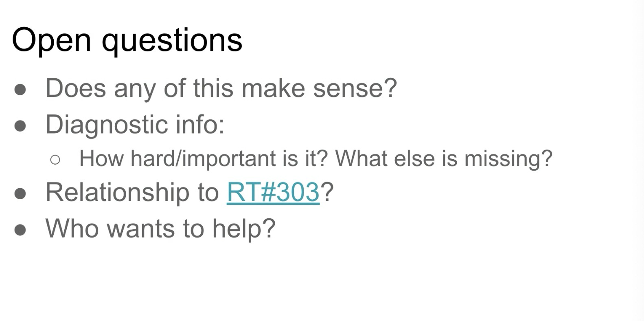This screenshot has height=321, width=644.
Task: Click the question mark after RT#303
Action: (327, 192)
